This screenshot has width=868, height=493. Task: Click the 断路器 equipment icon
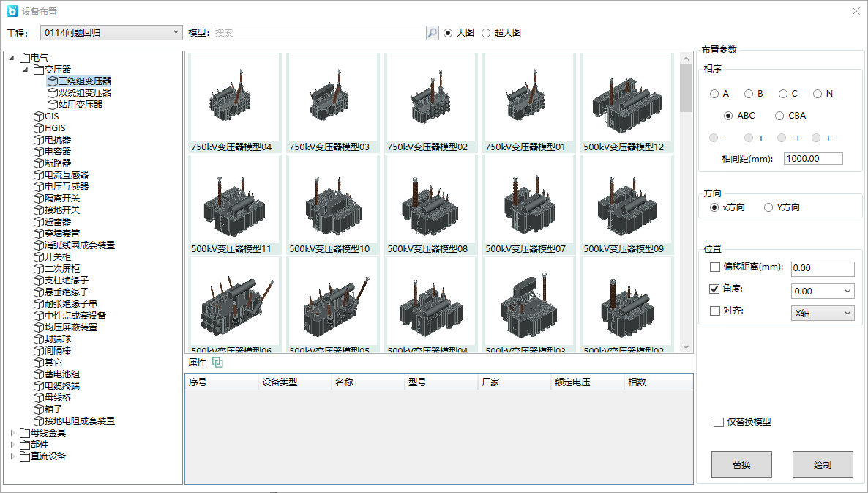[x=39, y=163]
